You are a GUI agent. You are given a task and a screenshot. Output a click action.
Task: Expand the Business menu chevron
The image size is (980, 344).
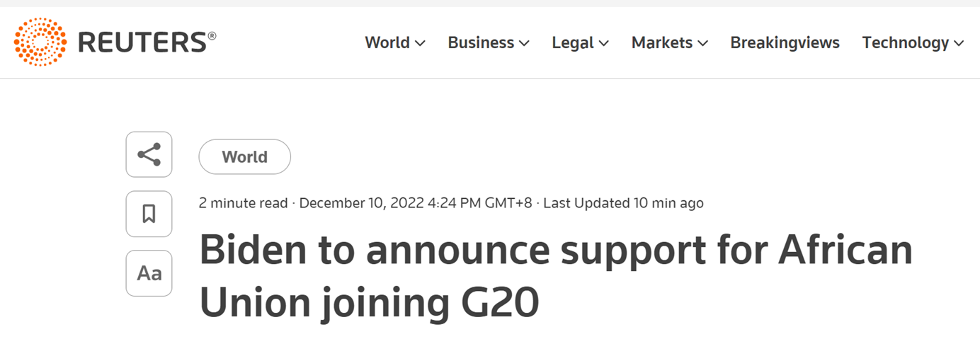click(x=524, y=44)
